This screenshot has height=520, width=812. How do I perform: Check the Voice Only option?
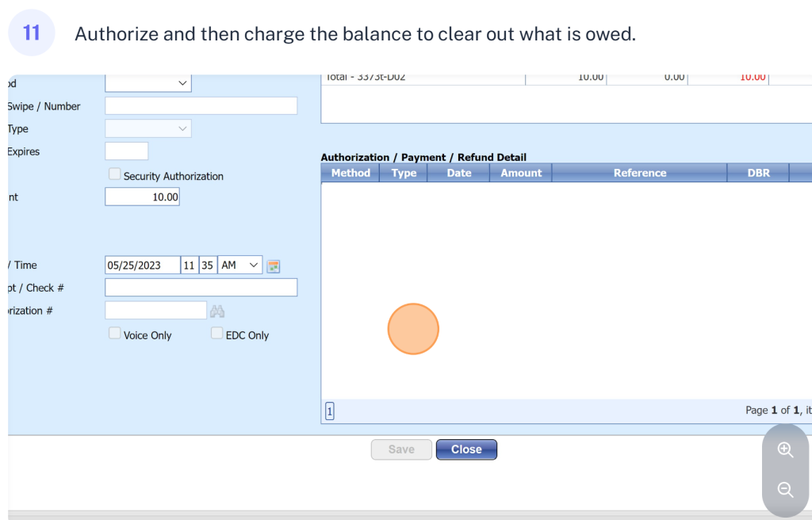click(x=115, y=334)
